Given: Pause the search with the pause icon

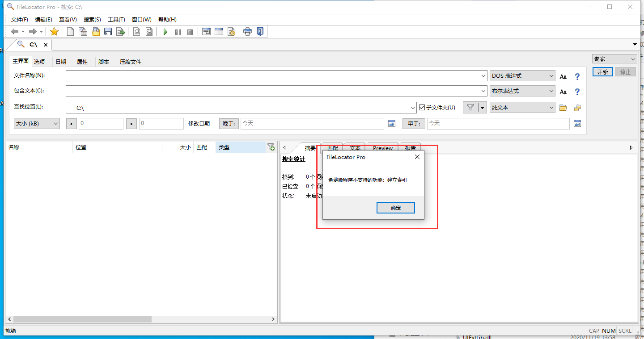Looking at the screenshot, I should (178, 32).
